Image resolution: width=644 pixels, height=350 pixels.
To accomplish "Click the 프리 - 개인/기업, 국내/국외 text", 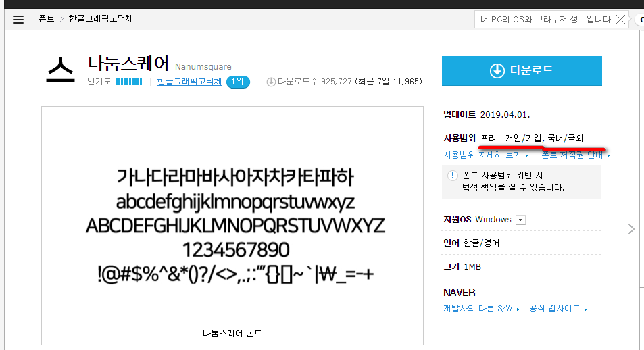I will [x=532, y=138].
